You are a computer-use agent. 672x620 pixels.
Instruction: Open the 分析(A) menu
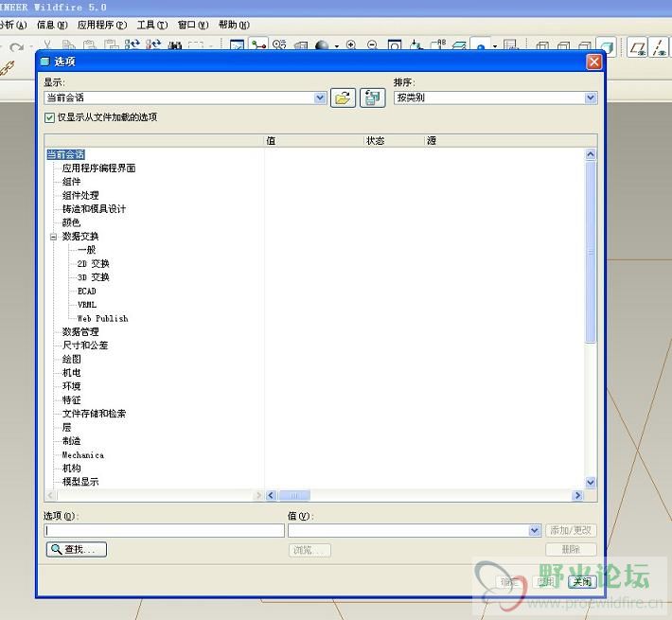(x=13, y=25)
